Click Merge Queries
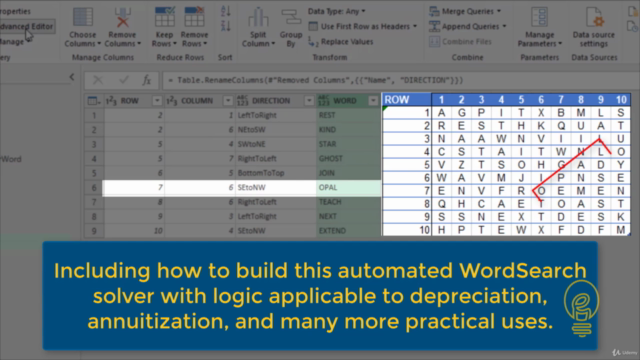 click(x=461, y=11)
